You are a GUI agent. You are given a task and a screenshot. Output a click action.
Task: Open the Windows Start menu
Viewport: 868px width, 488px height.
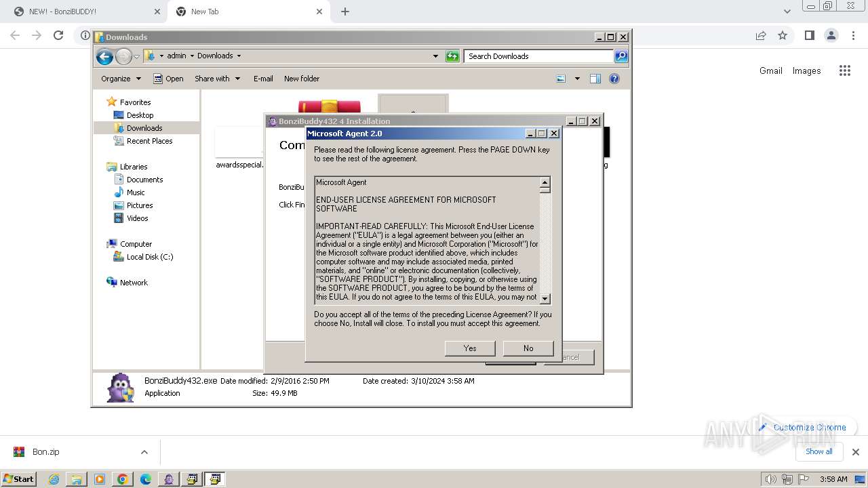(19, 479)
